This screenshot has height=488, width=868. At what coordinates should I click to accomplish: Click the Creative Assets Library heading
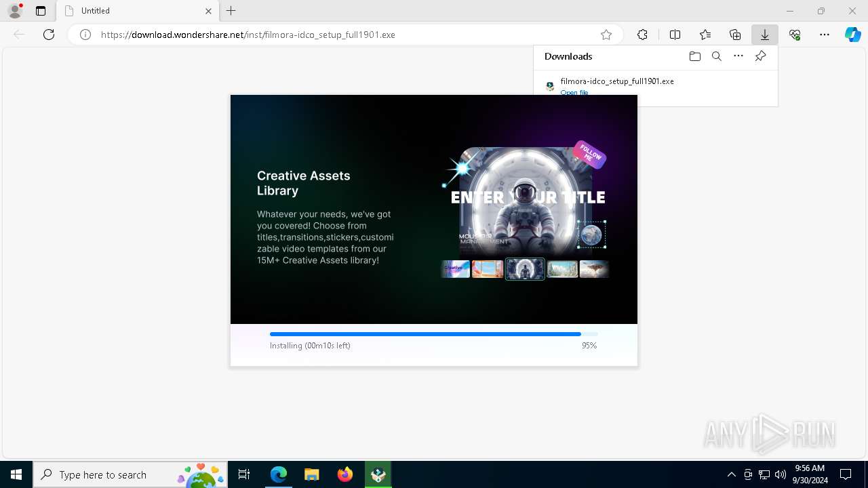(x=304, y=183)
